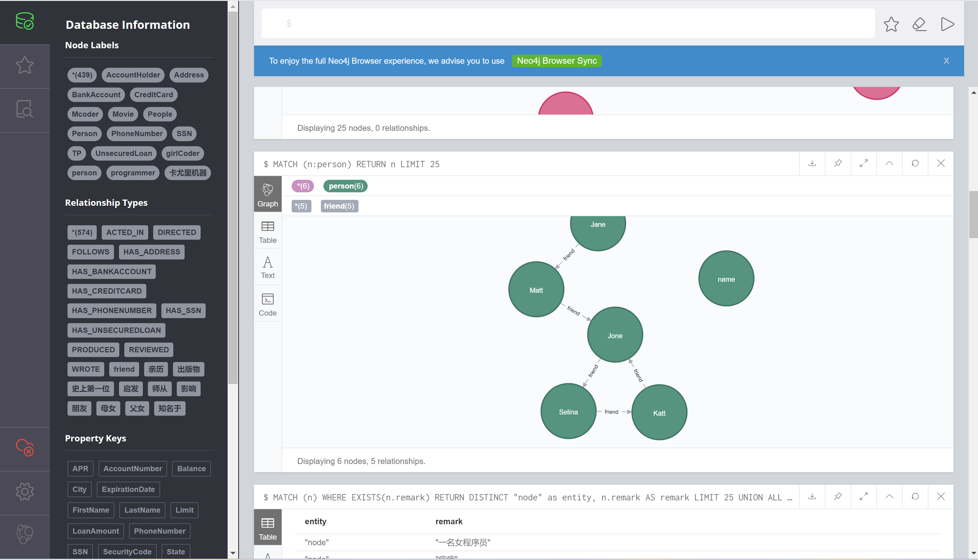The image size is (978, 560).
Task: Close the remark query result frame
Action: pos(941,497)
